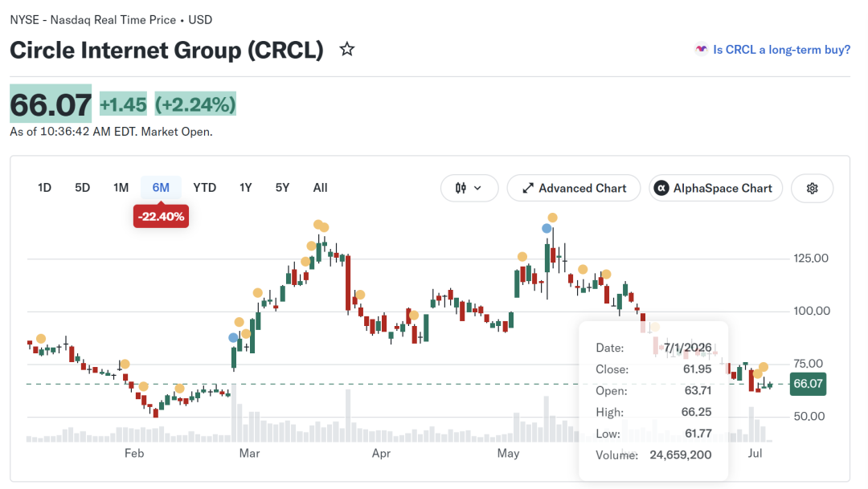Expand the chart type dropdown chevron
Viewport: 868px width, 489px height.
pos(477,188)
